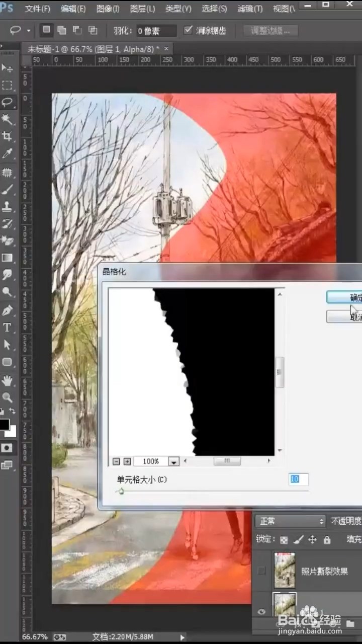
Task: Click the preview horizontal scrollbar thumb
Action: (227, 461)
